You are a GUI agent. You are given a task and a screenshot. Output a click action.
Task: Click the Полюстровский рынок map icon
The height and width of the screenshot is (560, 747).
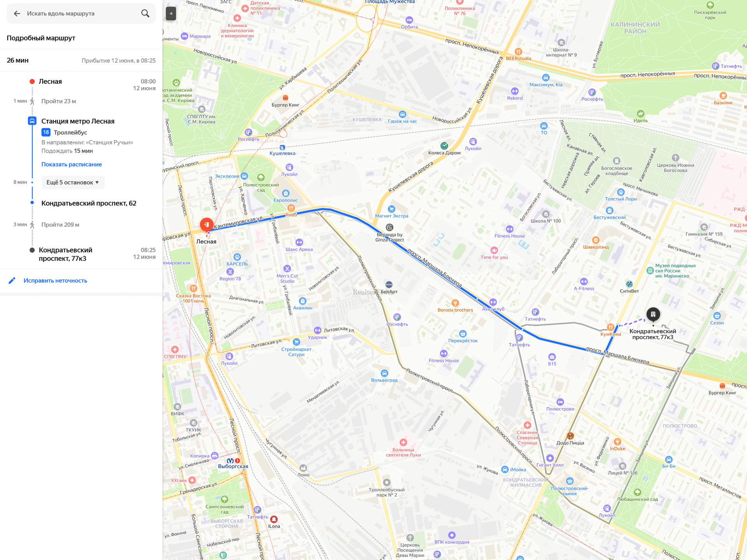coord(570,481)
